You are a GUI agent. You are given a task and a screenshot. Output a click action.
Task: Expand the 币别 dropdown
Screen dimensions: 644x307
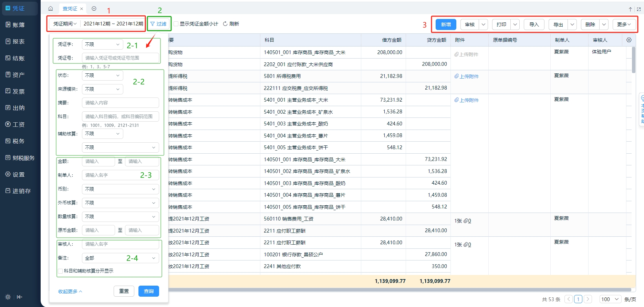click(x=120, y=189)
